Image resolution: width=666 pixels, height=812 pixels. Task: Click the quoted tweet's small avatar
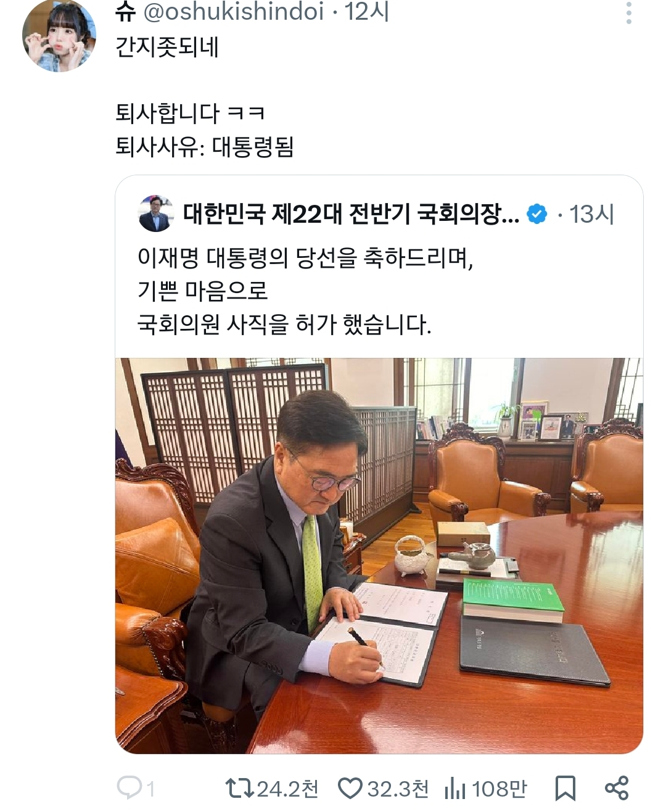coord(156,213)
